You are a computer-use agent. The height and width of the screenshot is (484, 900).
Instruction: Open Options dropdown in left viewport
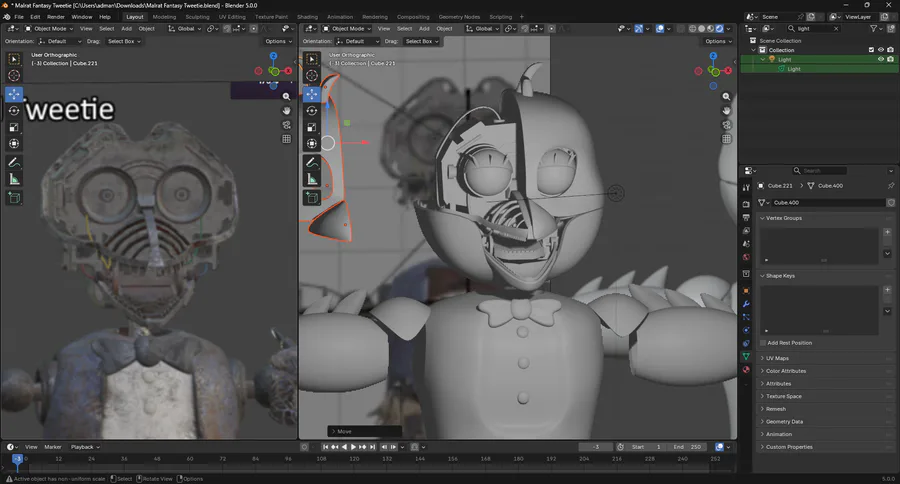(x=278, y=41)
